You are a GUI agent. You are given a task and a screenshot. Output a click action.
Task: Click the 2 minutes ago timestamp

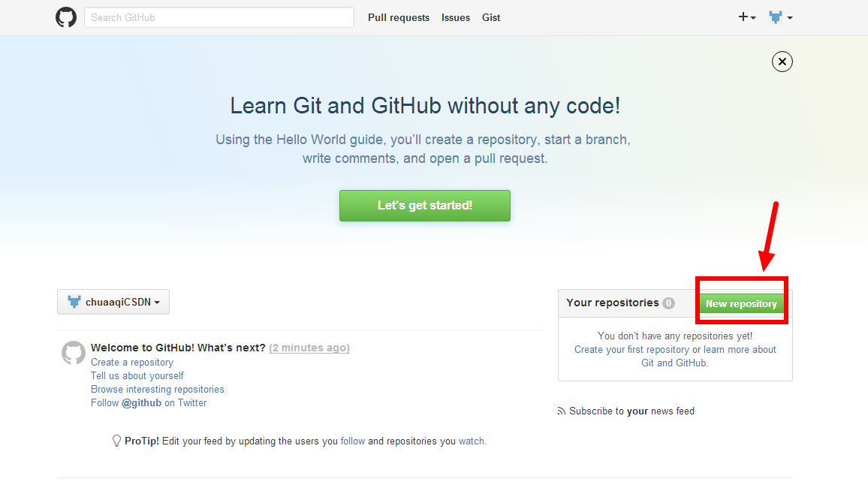click(309, 348)
